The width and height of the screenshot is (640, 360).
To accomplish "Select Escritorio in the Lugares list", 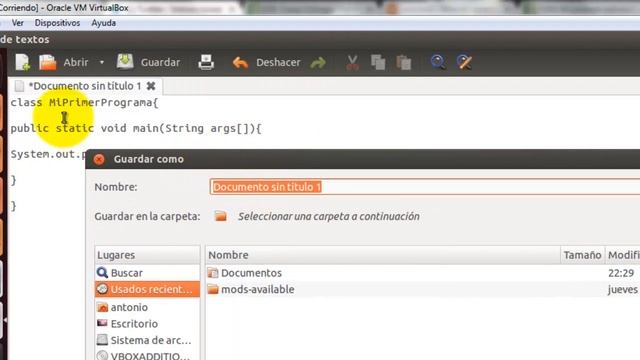I will pyautogui.click(x=147, y=324).
